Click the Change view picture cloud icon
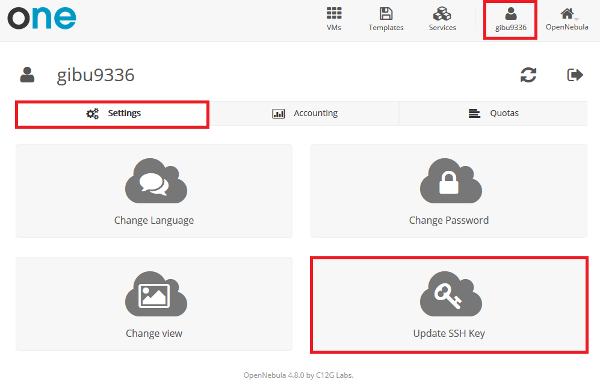600x391 pixels. point(156,293)
